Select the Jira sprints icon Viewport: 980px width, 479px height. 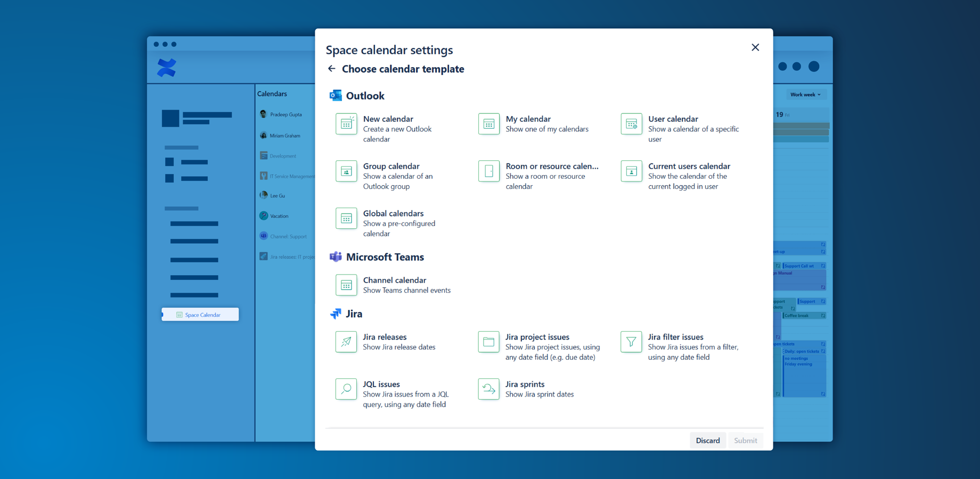coord(488,389)
